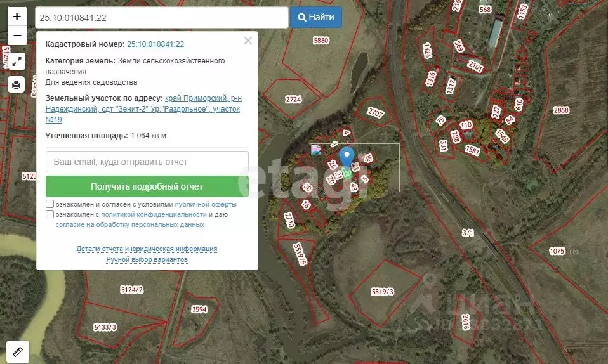Select parcel labeled 16 on map
This screenshot has height=364, width=608.
(306, 204)
